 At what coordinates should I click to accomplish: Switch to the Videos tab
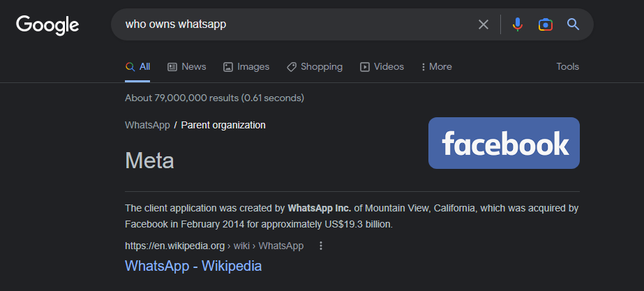(388, 67)
